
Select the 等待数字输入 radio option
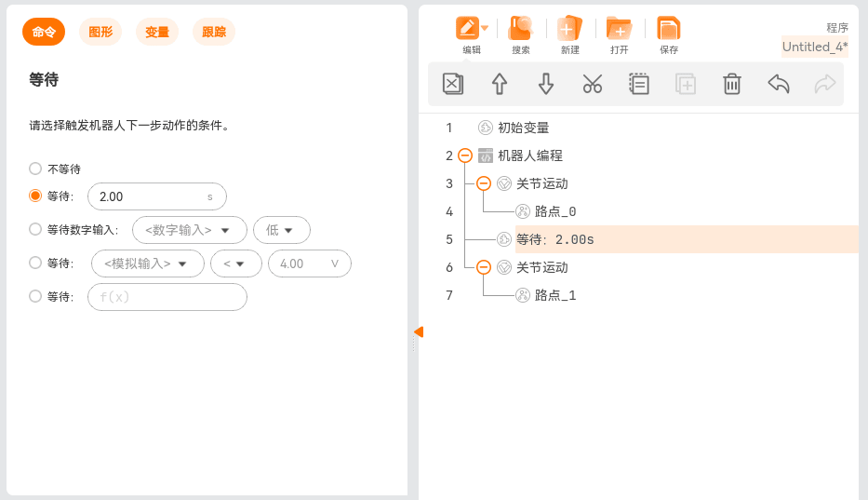pyautogui.click(x=35, y=229)
